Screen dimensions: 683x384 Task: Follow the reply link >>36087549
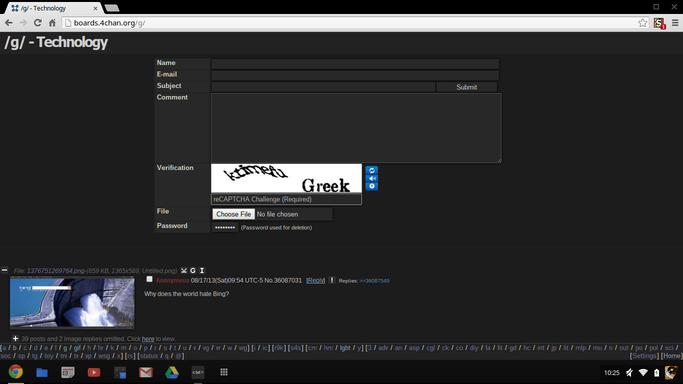click(374, 281)
